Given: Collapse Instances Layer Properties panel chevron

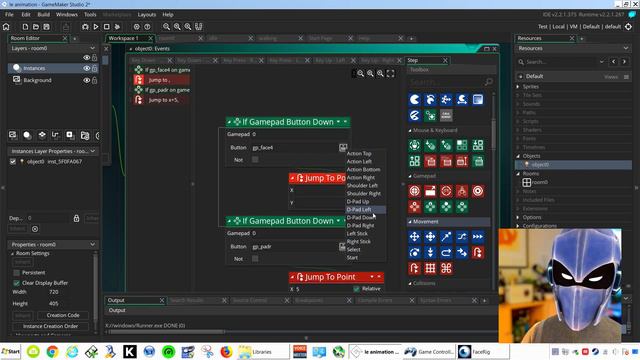Looking at the screenshot, I should pos(93,151).
